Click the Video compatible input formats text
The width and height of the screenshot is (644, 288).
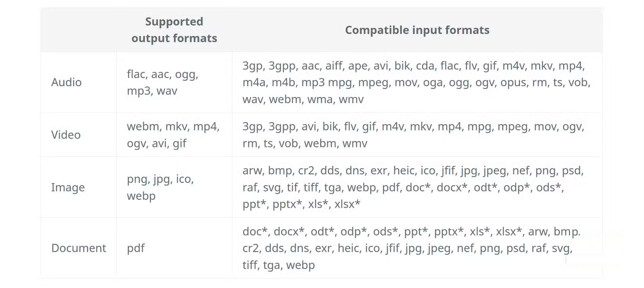click(413, 135)
